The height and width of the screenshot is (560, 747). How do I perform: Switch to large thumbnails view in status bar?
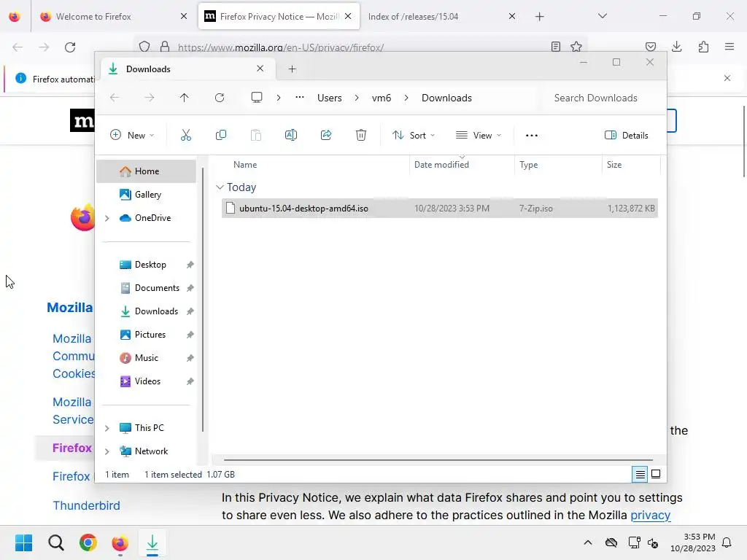point(656,474)
